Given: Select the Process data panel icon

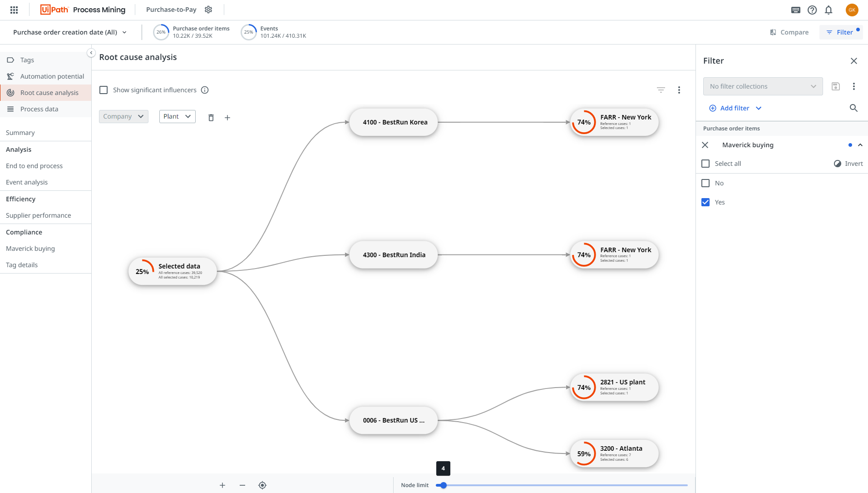Looking at the screenshot, I should point(10,109).
